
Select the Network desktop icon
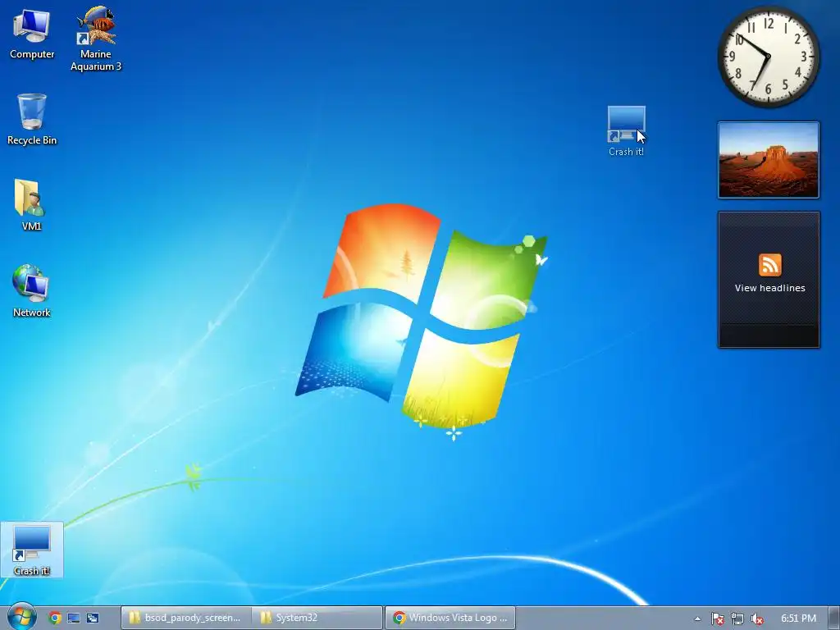tap(31, 291)
